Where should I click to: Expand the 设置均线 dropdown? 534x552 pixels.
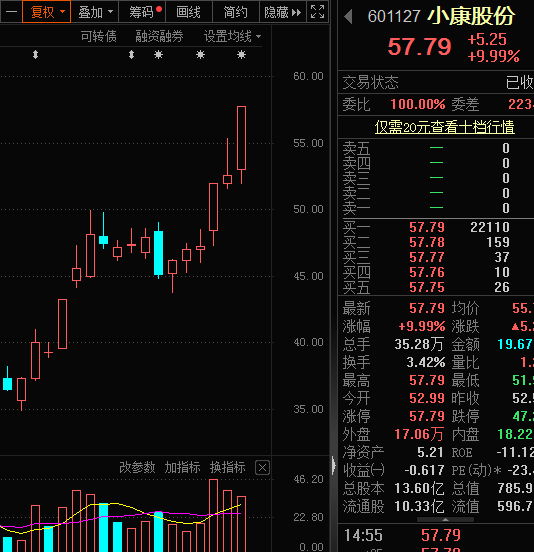[x=232, y=36]
